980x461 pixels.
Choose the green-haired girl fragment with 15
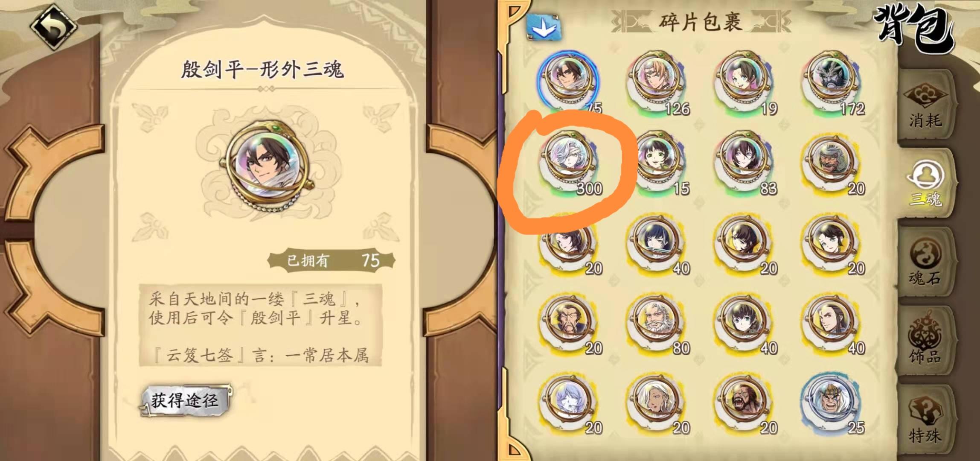tap(658, 163)
